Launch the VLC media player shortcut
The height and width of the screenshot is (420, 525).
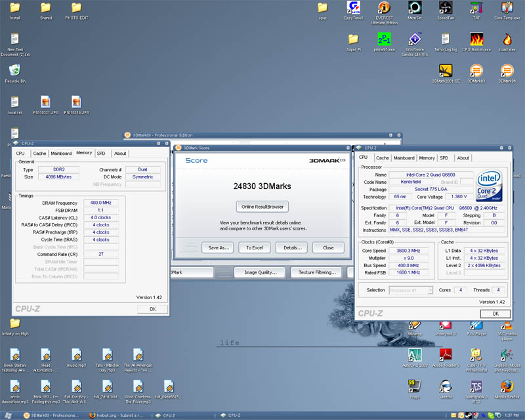[507, 331]
